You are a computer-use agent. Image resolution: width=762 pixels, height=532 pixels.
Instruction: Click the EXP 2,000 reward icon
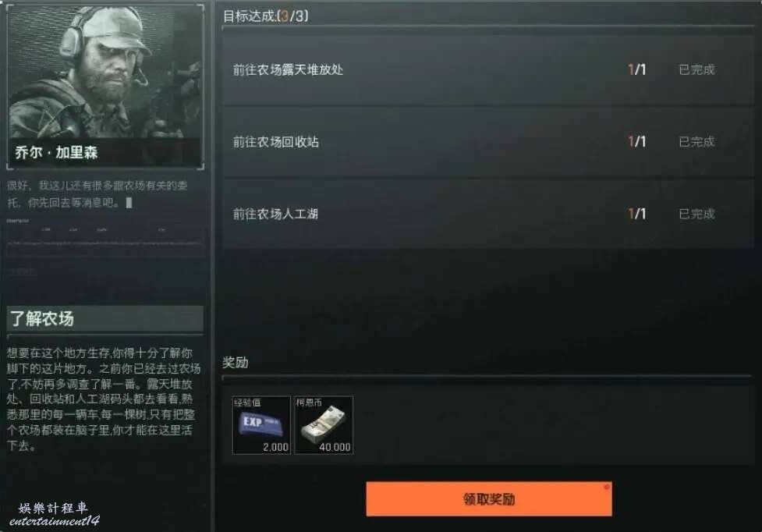point(261,425)
